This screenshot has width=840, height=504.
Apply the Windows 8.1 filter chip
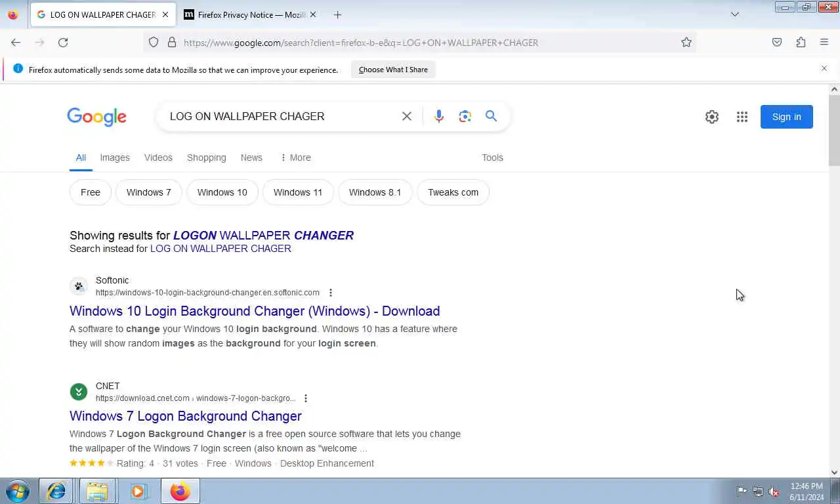click(x=375, y=192)
